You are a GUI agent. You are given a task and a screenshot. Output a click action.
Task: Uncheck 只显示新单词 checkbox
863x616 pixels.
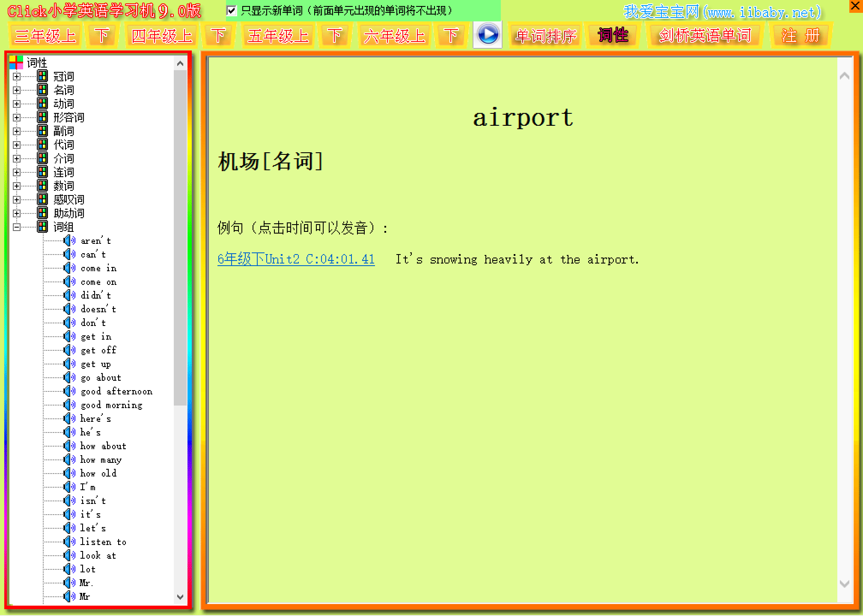click(231, 11)
